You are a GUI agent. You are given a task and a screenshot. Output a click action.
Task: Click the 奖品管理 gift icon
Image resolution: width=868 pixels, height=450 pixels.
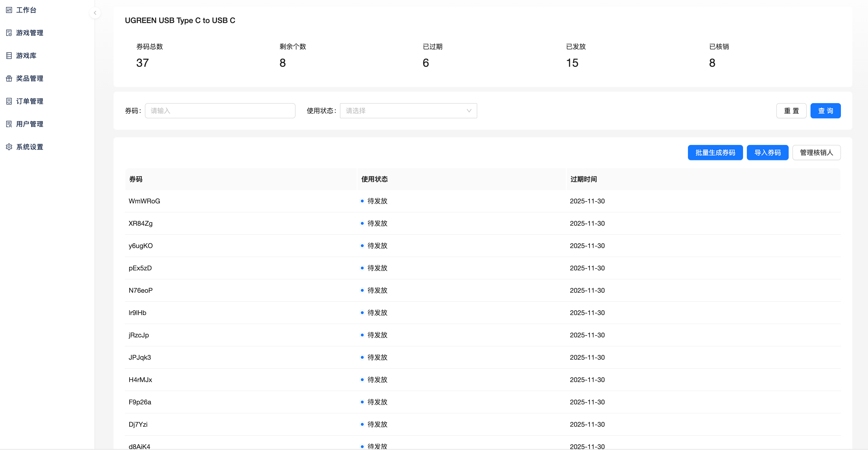[9, 79]
